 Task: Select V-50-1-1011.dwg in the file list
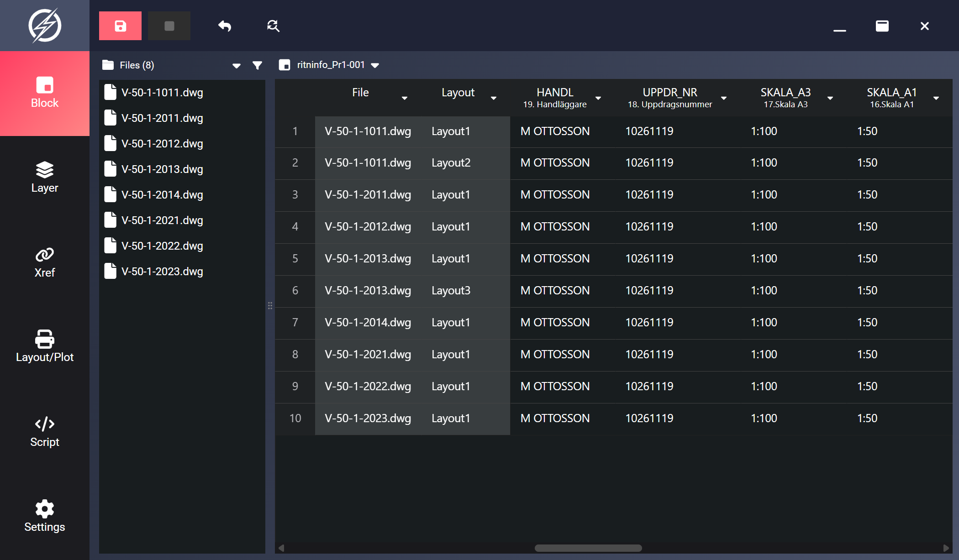pos(182,92)
